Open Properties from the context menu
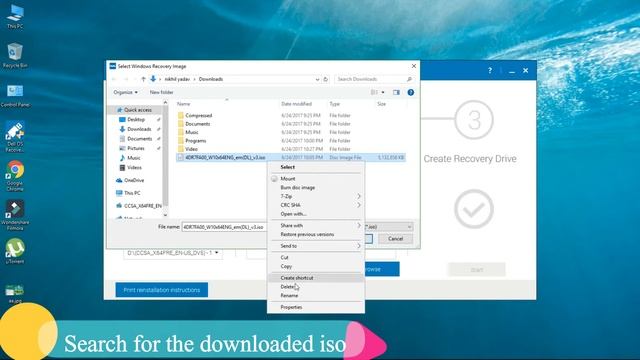The image size is (640, 360). pos(316,307)
